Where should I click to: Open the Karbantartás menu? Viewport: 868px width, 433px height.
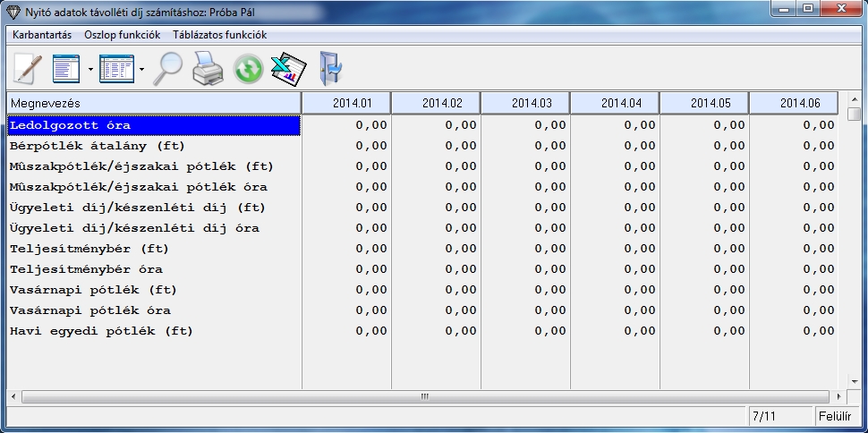41,35
